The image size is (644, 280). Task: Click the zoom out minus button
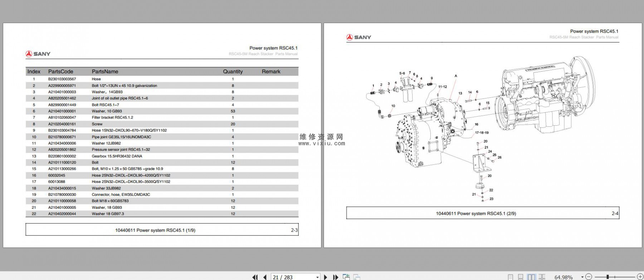[589, 277]
